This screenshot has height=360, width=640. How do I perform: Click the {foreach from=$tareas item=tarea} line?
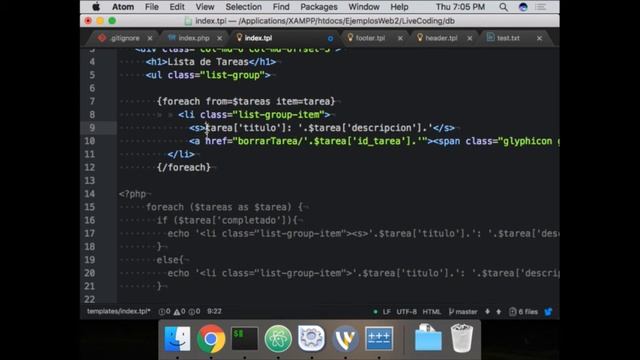[246, 101]
